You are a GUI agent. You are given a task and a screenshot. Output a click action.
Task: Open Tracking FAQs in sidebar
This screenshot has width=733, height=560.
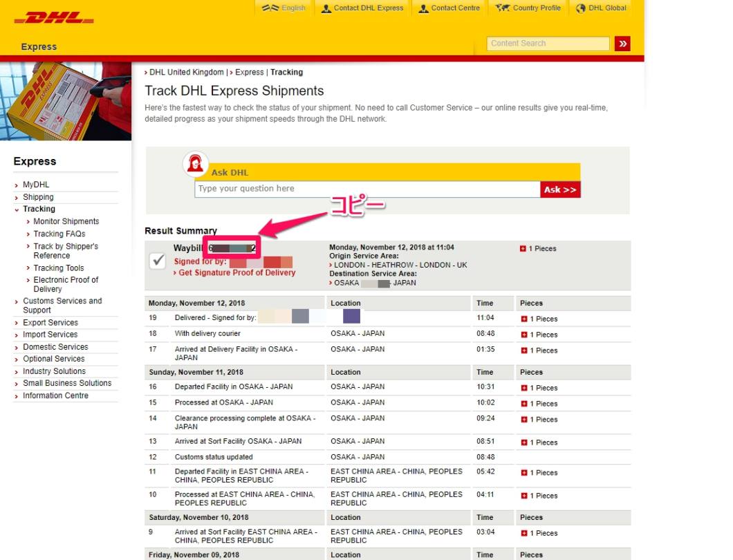[59, 234]
